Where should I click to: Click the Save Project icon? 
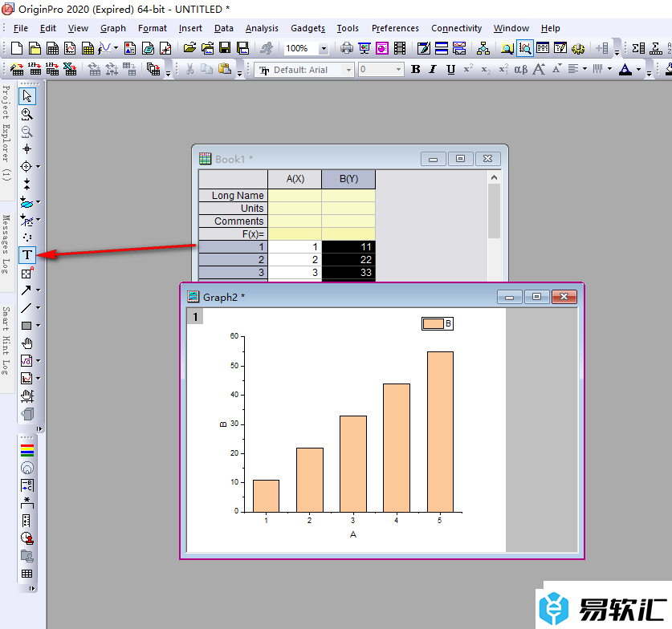pos(225,48)
